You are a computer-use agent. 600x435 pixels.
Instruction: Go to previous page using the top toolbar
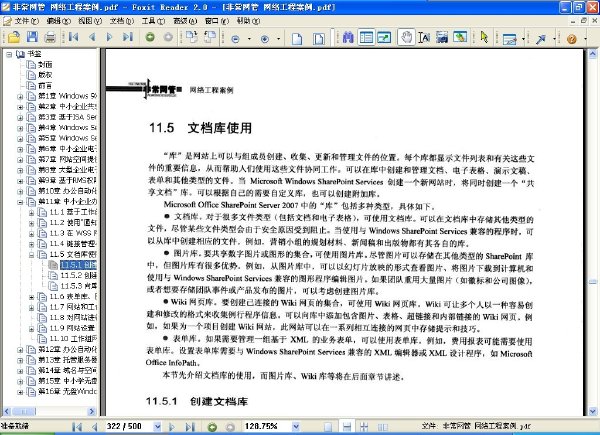pyautogui.click(x=92, y=37)
